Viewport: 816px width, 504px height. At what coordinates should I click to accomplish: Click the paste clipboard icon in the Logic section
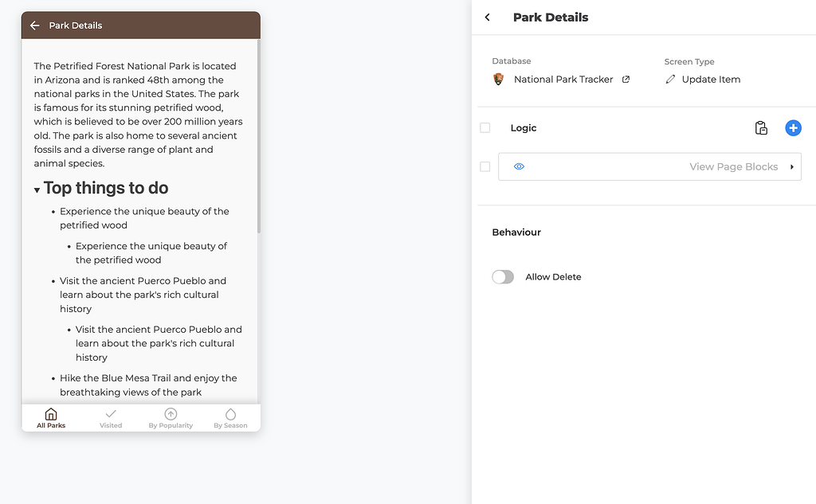coord(761,127)
